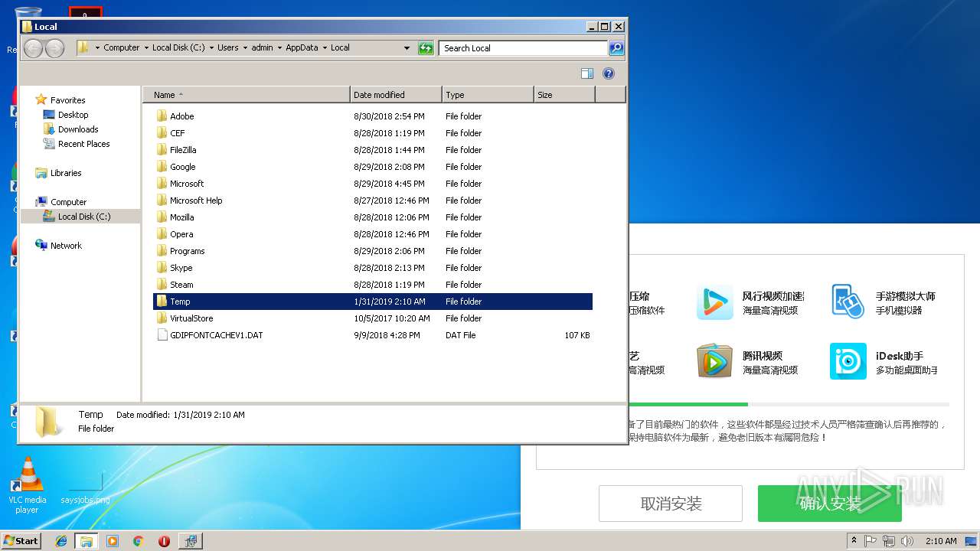This screenshot has width=980, height=551.
Task: Select the Steam folder icon
Action: [162, 285]
